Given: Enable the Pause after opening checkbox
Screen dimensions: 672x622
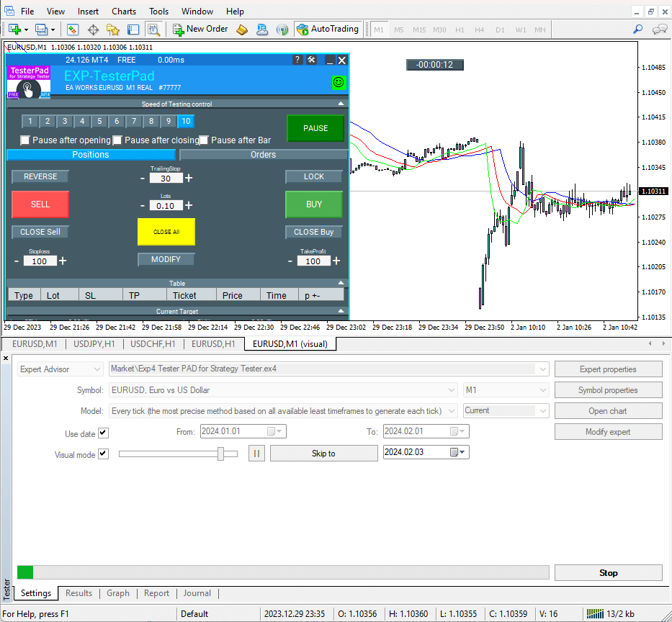Looking at the screenshot, I should (x=25, y=140).
